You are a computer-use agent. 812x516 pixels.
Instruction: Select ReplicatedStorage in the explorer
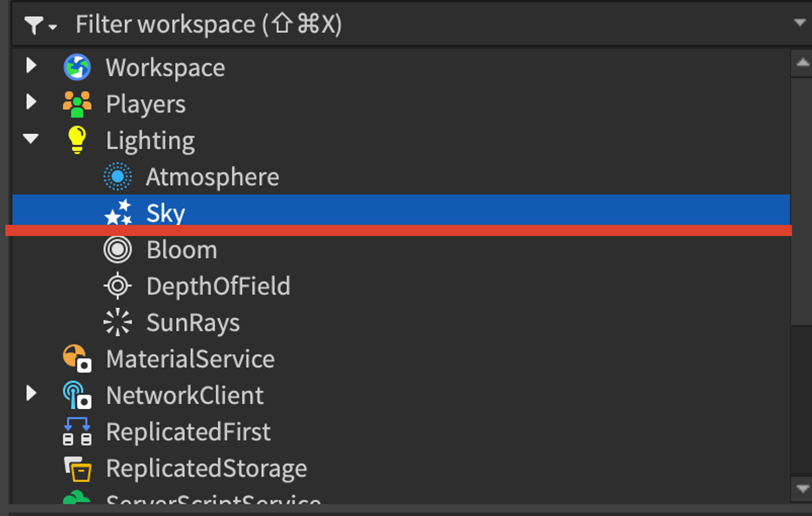[x=401, y=468]
